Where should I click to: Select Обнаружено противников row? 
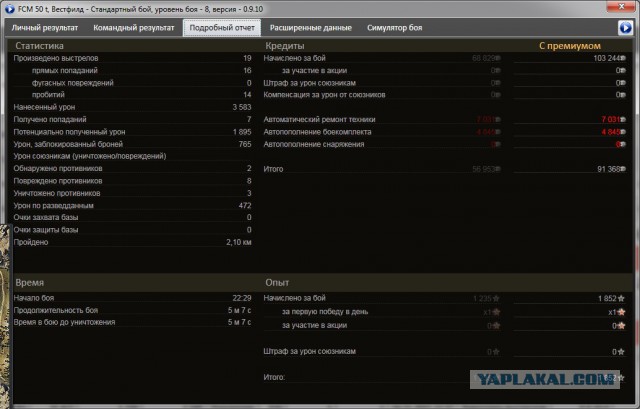coord(132,168)
